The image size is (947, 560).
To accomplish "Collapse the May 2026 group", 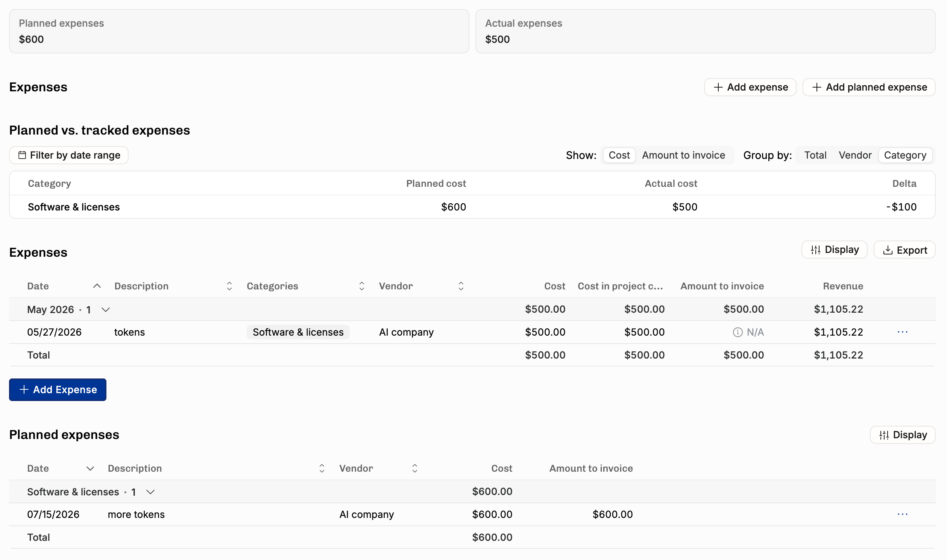I will 106,309.
